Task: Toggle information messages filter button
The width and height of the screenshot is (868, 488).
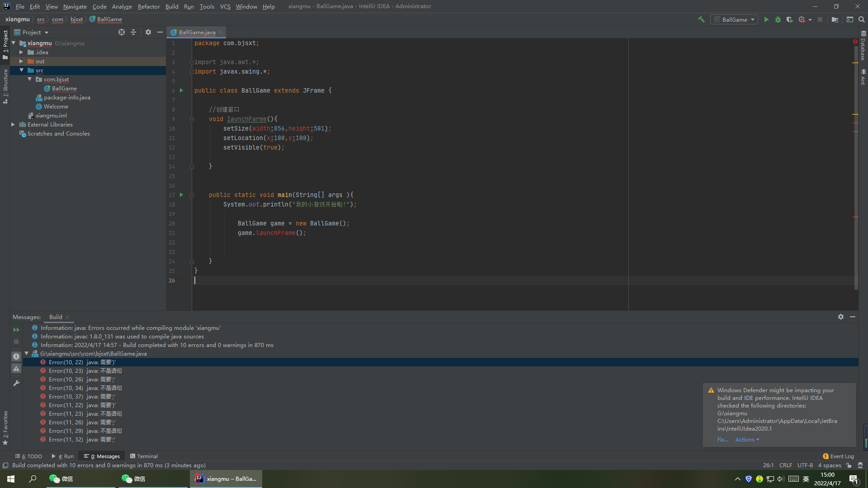Action: [x=16, y=357]
